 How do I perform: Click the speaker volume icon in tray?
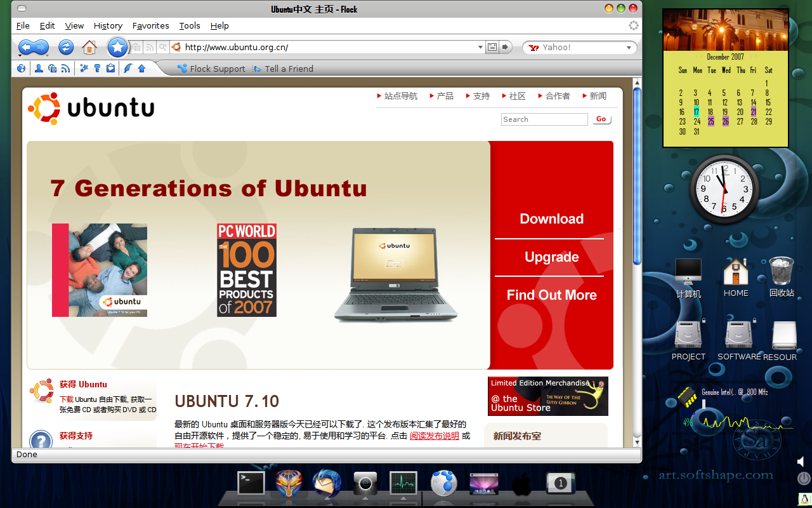pos(801,461)
